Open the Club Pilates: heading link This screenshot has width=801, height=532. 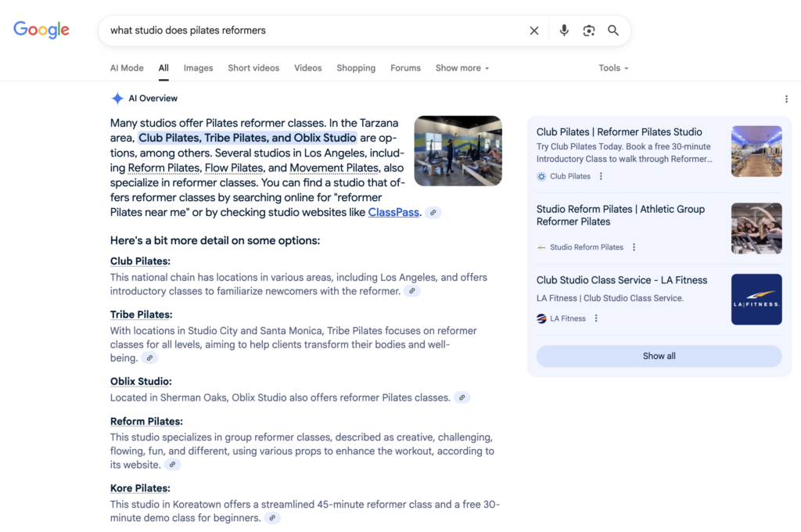tap(140, 261)
